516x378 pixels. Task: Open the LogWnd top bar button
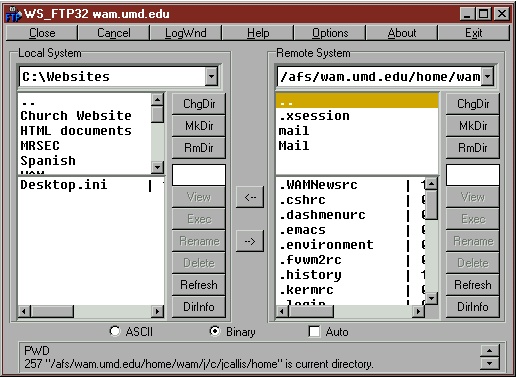[186, 33]
